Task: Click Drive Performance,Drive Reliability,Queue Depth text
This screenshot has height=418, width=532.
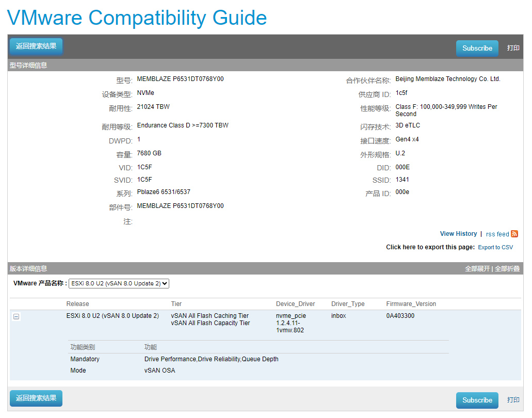Action: tap(212, 359)
